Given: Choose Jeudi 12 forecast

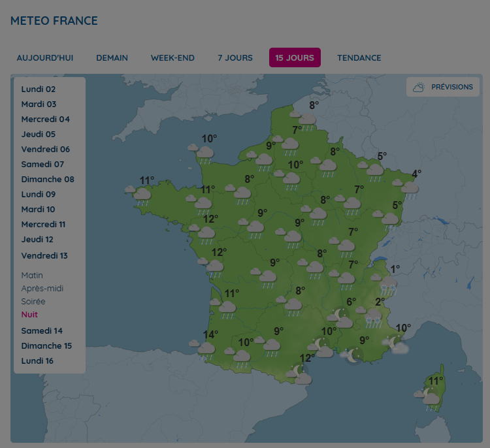Looking at the screenshot, I should [37, 239].
